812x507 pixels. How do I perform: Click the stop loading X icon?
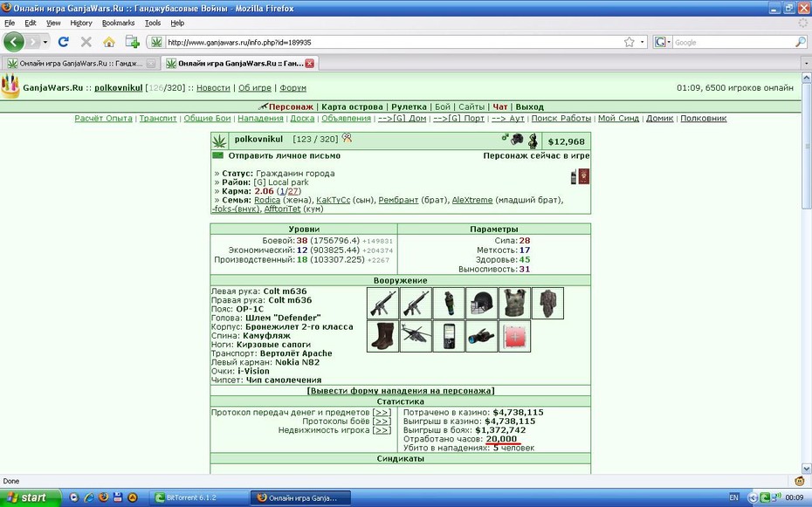(x=86, y=42)
